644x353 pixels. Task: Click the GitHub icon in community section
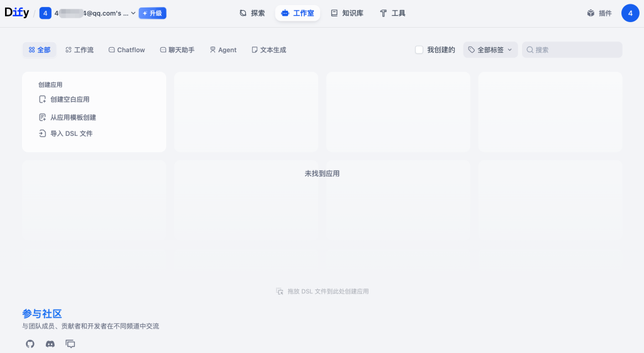click(30, 344)
